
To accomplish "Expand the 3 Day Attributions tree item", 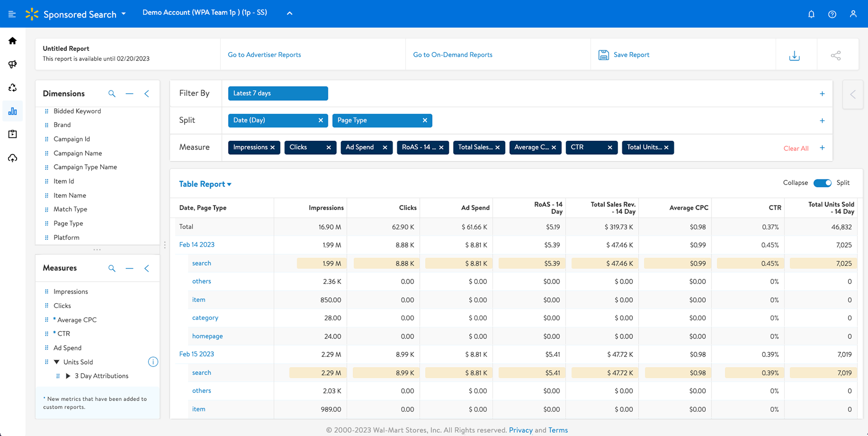I will point(68,376).
